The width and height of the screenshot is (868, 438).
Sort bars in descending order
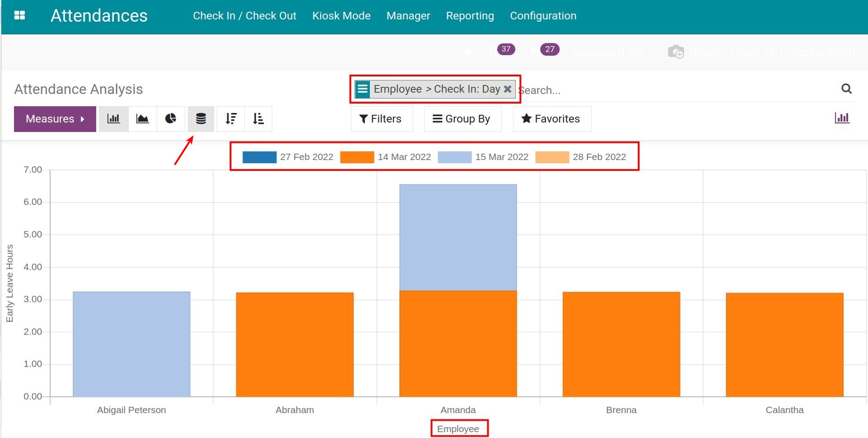click(x=231, y=119)
